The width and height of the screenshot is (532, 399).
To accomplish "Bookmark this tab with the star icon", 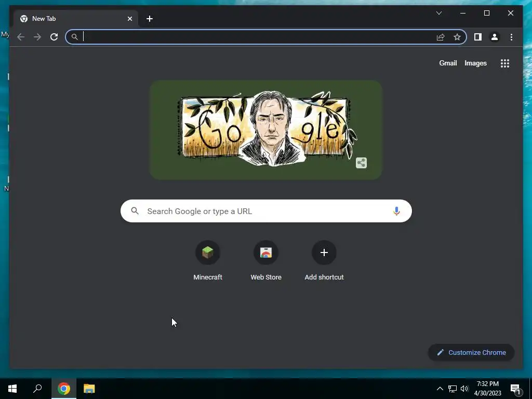I will point(457,37).
